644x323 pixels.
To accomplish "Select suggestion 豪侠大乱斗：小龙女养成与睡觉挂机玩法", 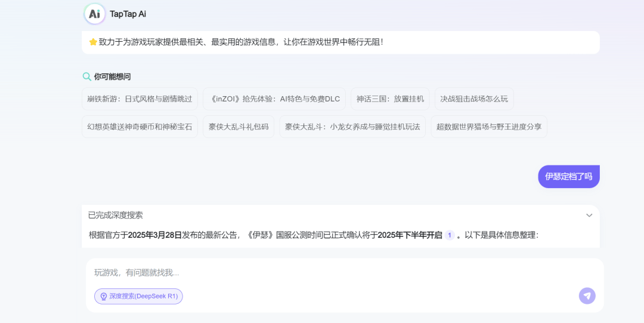I will pos(352,127).
